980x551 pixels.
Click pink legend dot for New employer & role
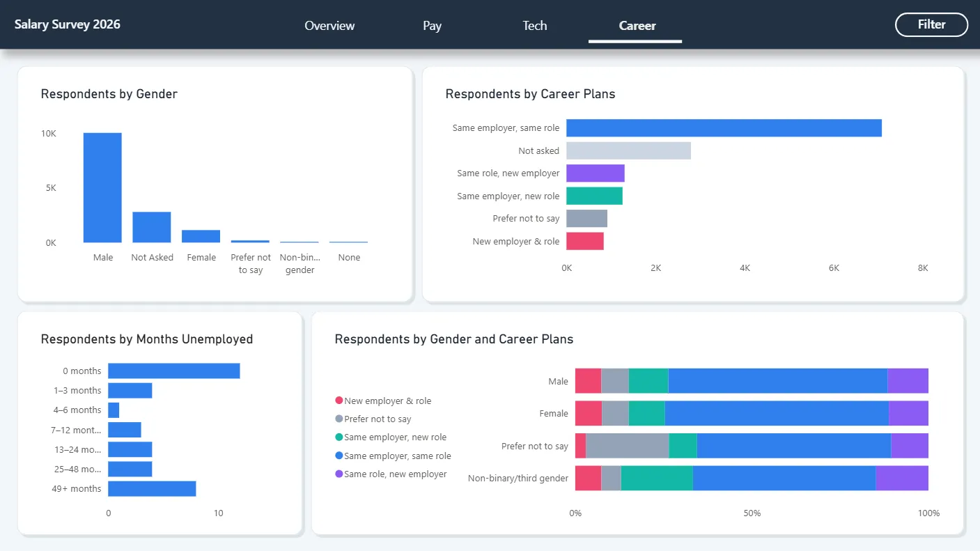[x=339, y=401]
